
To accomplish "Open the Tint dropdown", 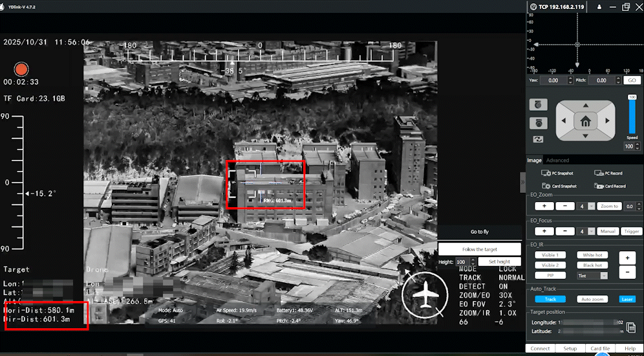I will [x=592, y=275].
